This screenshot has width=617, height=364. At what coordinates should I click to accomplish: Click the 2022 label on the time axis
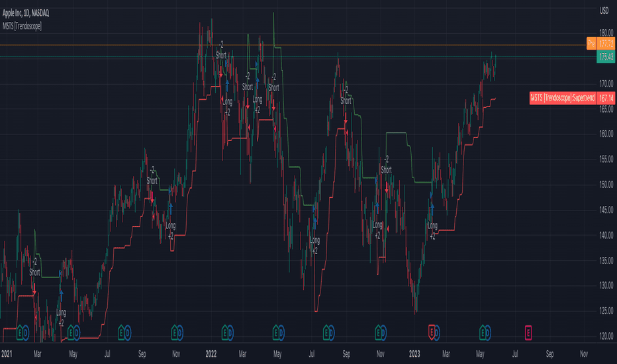click(211, 354)
